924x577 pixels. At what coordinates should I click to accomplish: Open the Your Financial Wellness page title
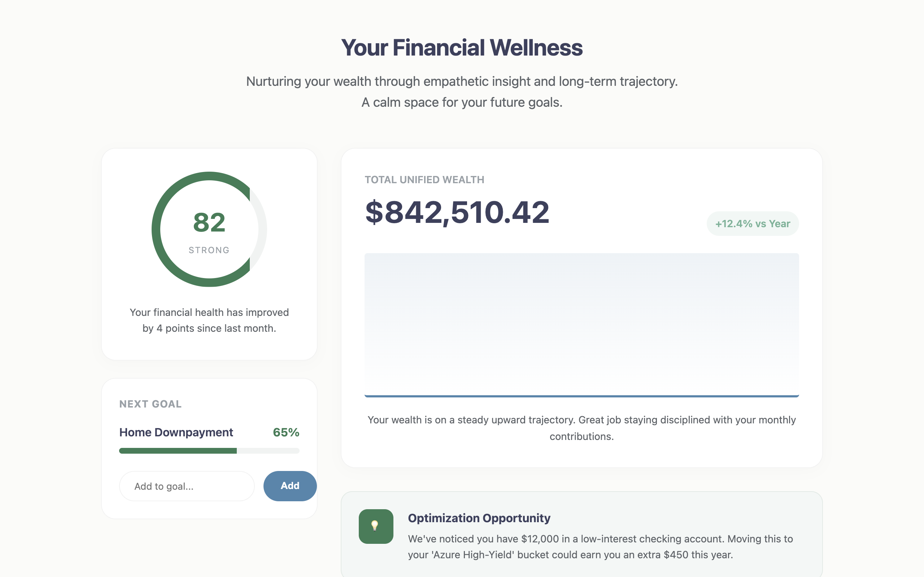(462, 47)
